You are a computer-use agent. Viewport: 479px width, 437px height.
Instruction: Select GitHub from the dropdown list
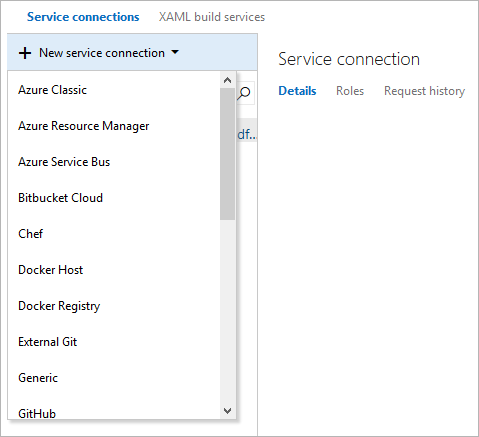pos(114,408)
